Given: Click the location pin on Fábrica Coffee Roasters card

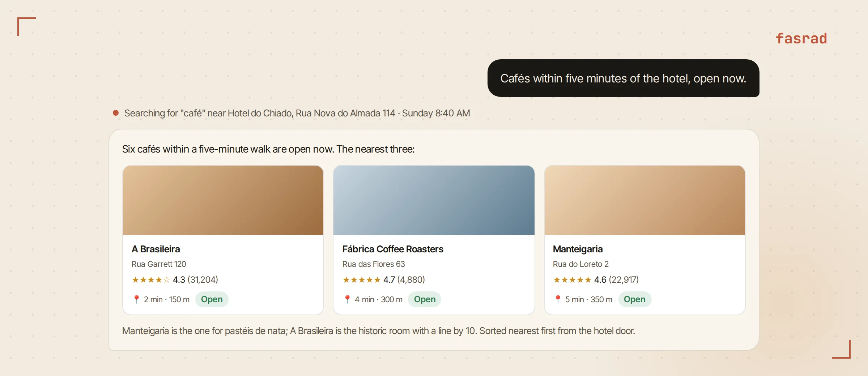Looking at the screenshot, I should coord(347,299).
